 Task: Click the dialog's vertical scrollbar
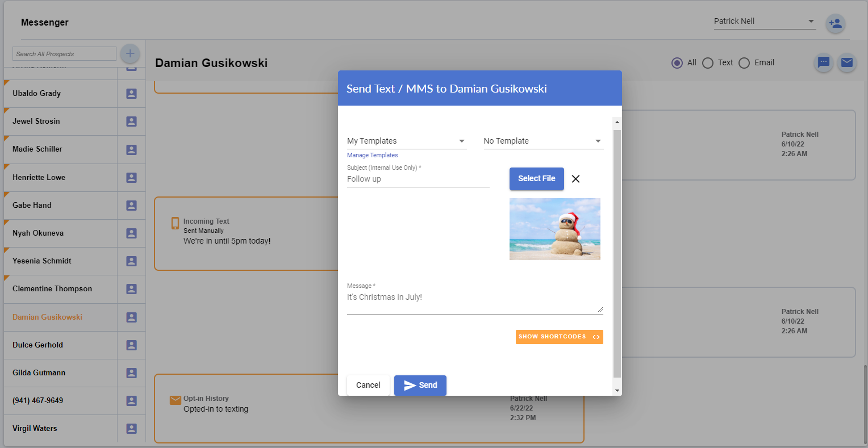(617, 253)
